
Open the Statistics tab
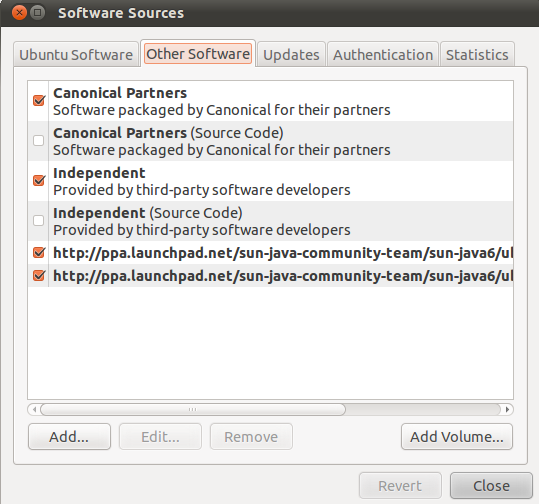477,55
